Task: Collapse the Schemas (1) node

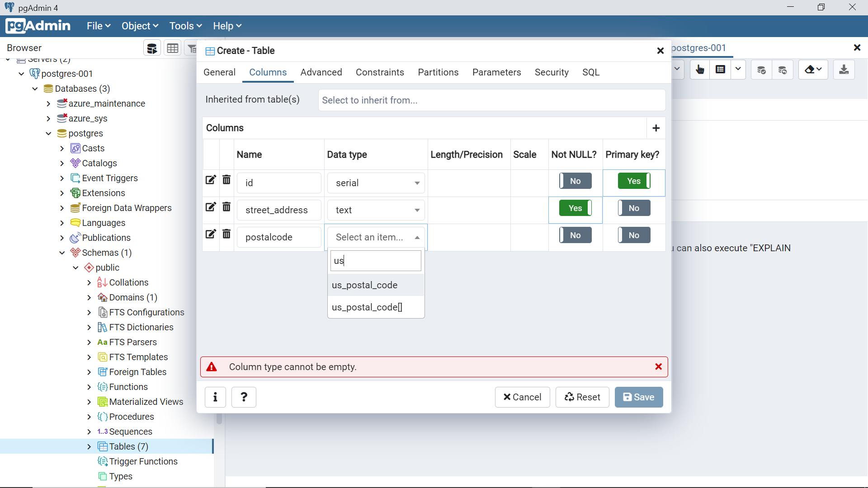Action: 62,253
